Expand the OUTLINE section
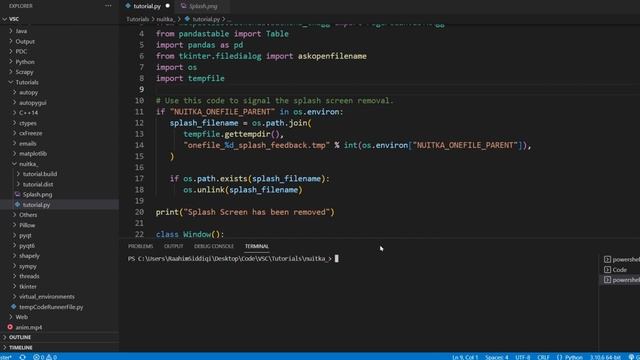The image size is (640, 360). tap(20, 337)
